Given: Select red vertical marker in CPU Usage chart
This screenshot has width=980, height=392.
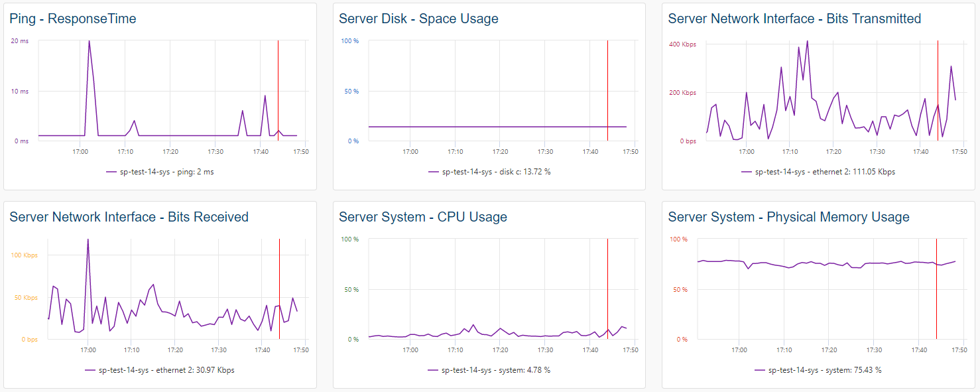Looking at the screenshot, I should point(607,279).
